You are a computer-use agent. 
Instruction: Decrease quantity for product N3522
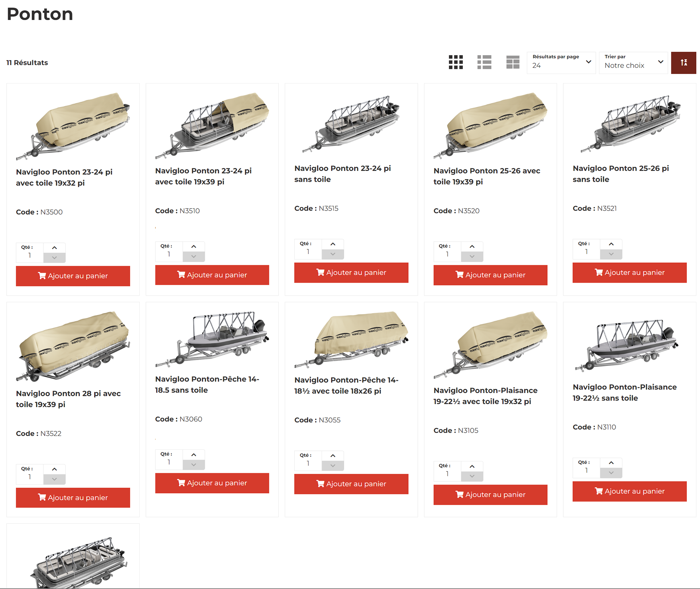(x=54, y=479)
